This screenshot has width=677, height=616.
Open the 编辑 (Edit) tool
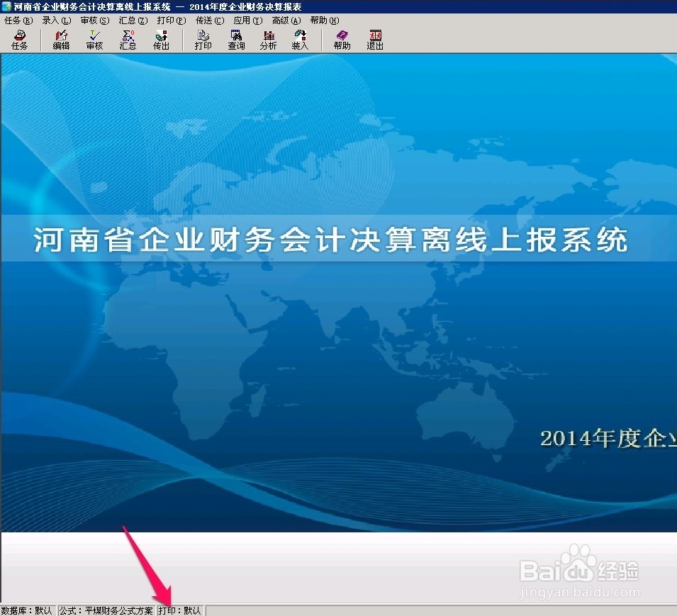62,39
